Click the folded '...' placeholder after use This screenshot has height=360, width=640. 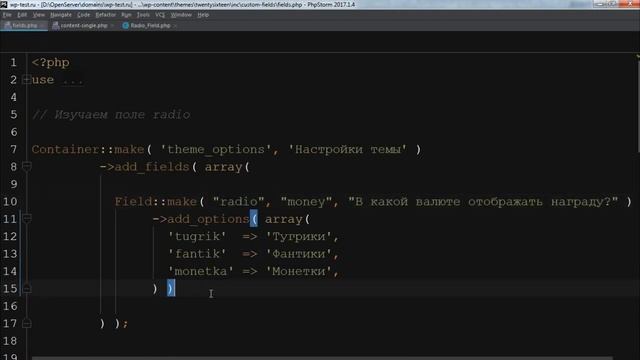[x=73, y=80]
